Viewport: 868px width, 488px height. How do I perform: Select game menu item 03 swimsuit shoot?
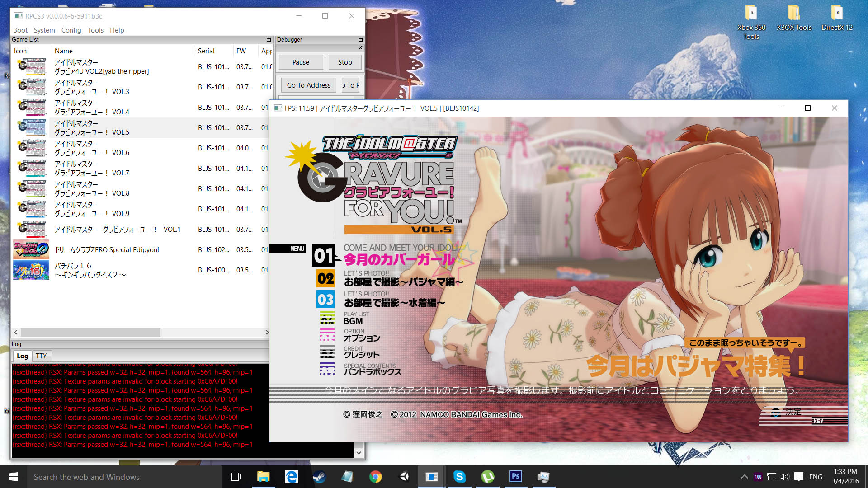(395, 302)
